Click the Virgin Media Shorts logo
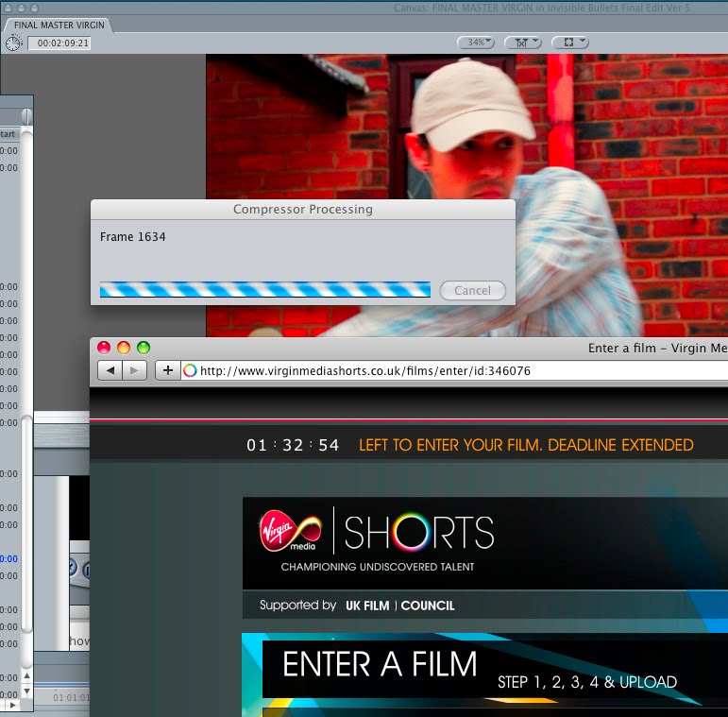The height and width of the screenshot is (717, 728). click(377, 533)
